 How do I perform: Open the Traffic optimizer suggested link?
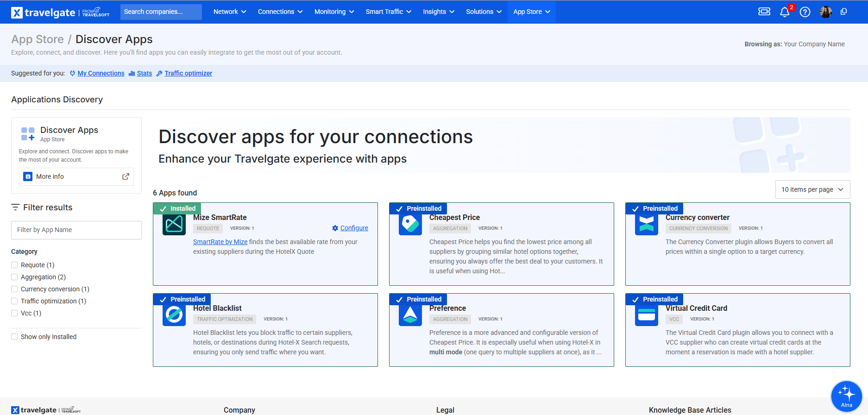(188, 73)
